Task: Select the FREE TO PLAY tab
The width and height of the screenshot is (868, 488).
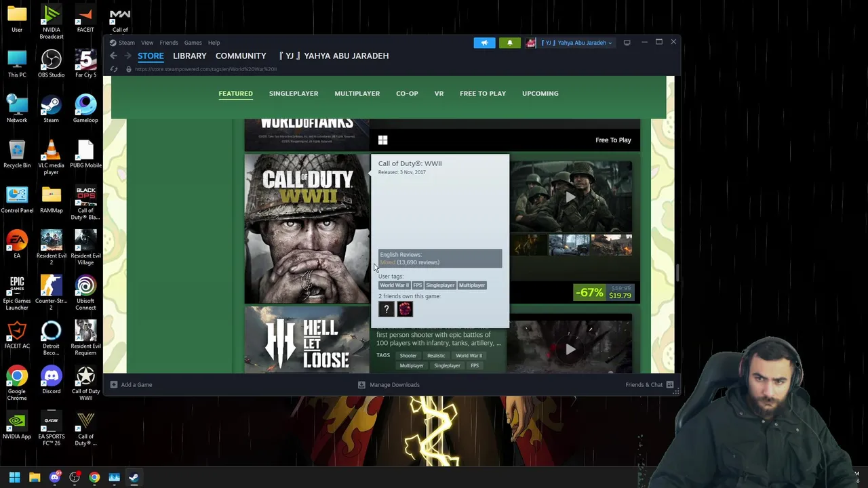Action: (483, 94)
